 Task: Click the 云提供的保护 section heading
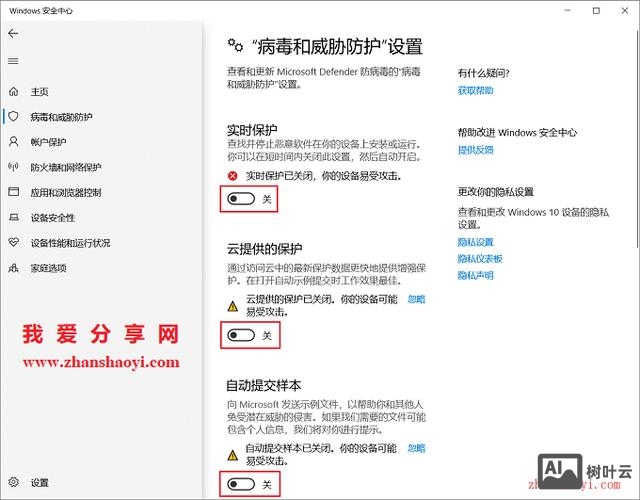264,249
